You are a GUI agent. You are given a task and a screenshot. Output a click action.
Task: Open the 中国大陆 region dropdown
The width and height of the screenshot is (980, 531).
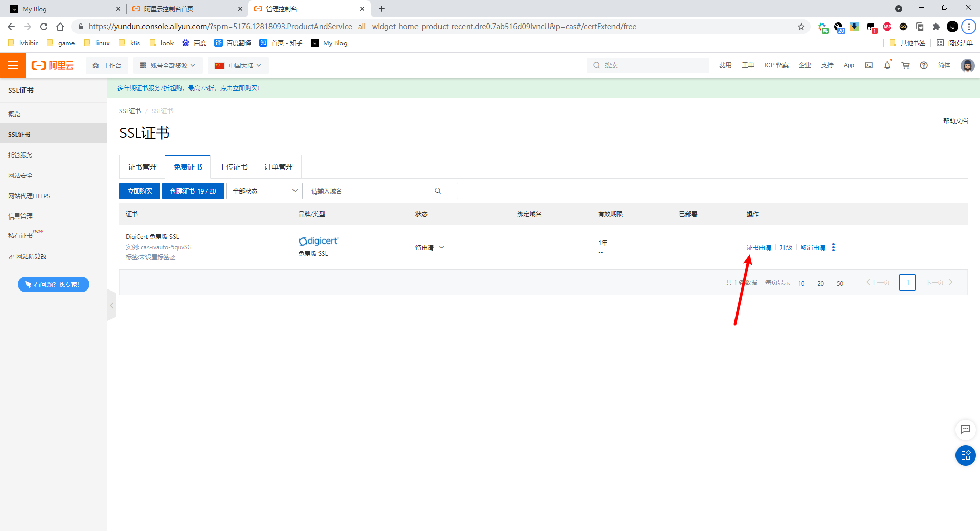pos(238,65)
